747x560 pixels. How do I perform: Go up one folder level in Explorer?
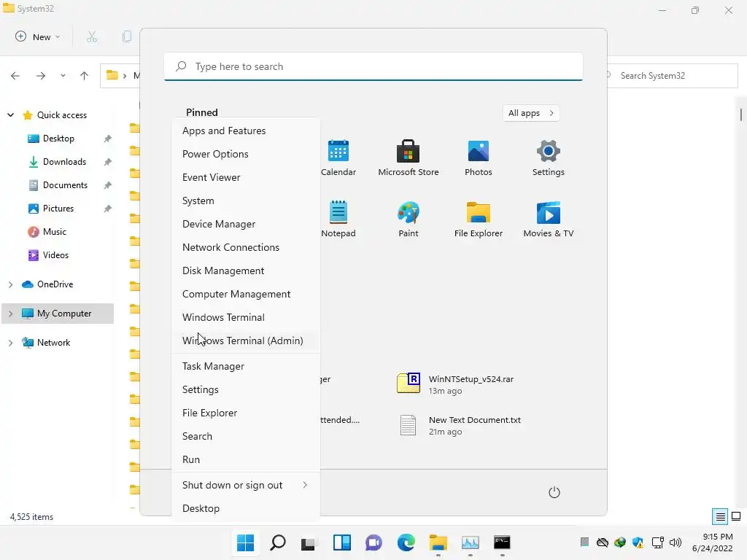click(85, 76)
